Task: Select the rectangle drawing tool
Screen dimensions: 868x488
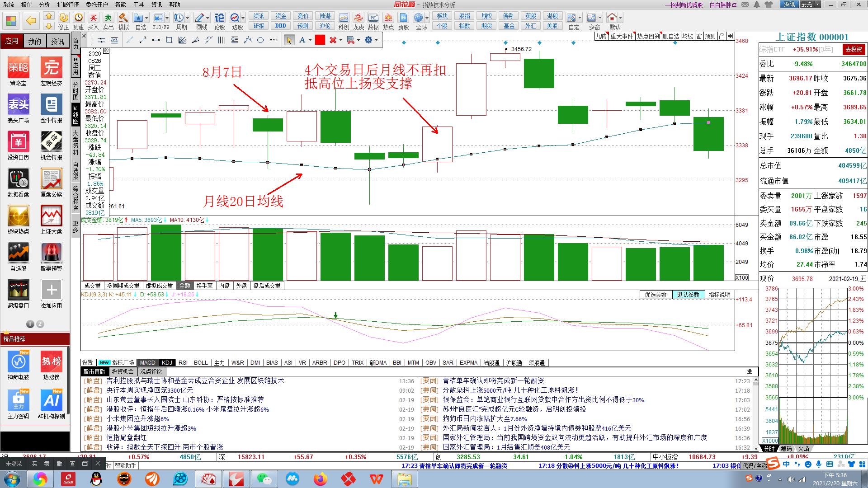Action: click(169, 40)
